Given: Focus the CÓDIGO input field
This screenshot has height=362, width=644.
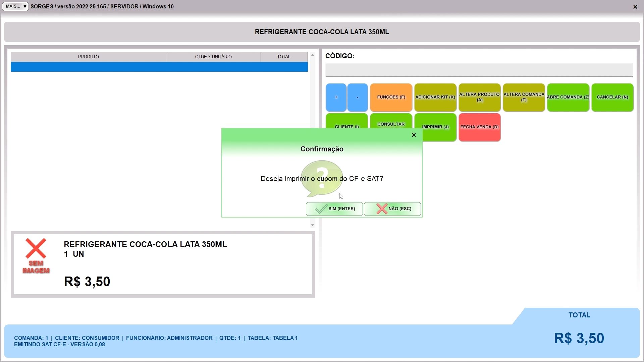Looking at the screenshot, I should tap(479, 70).
